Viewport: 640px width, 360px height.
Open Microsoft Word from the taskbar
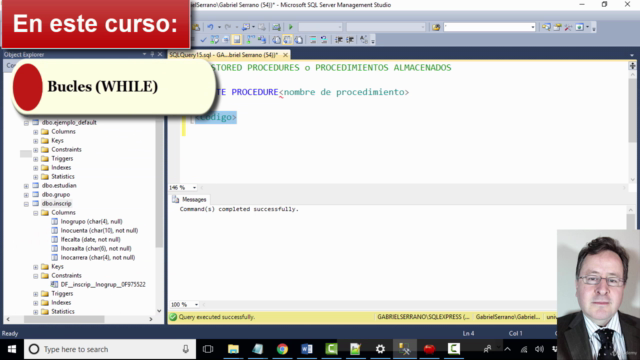click(x=307, y=349)
